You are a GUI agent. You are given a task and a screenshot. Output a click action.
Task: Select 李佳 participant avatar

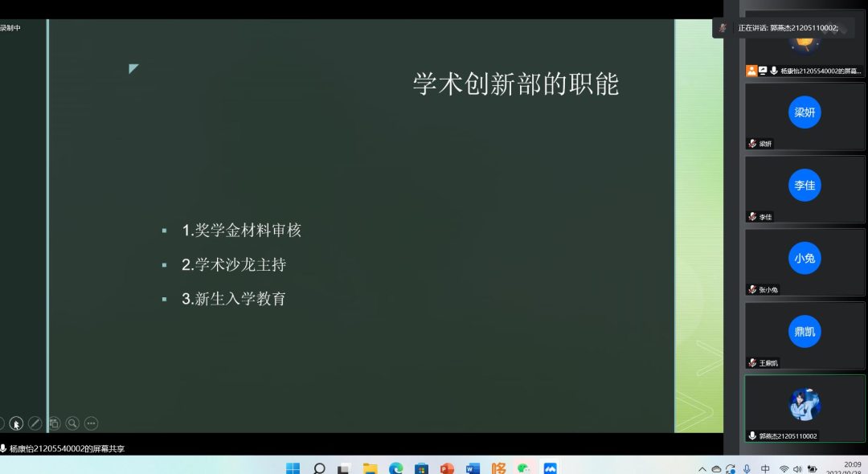[805, 186]
